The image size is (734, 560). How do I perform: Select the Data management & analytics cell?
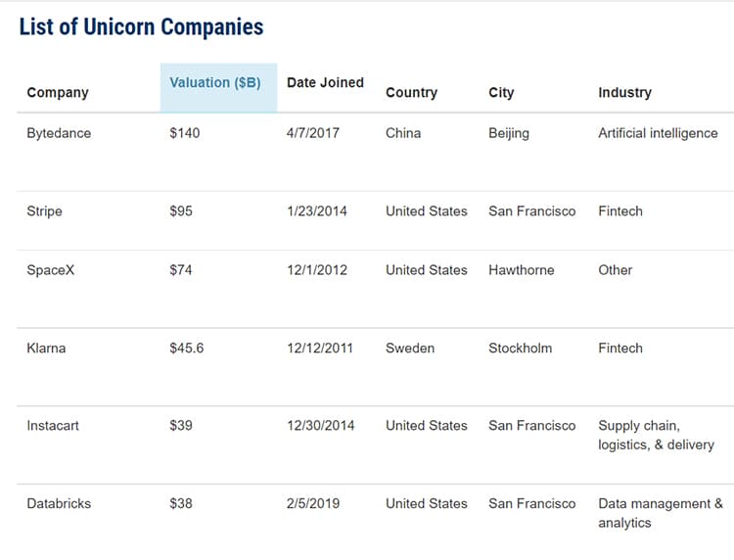click(661, 513)
